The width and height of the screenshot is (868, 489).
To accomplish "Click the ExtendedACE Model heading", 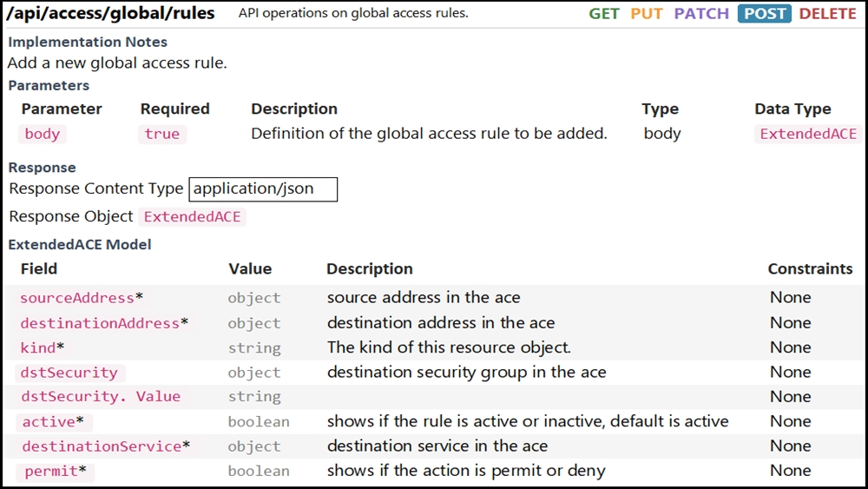I will [80, 245].
